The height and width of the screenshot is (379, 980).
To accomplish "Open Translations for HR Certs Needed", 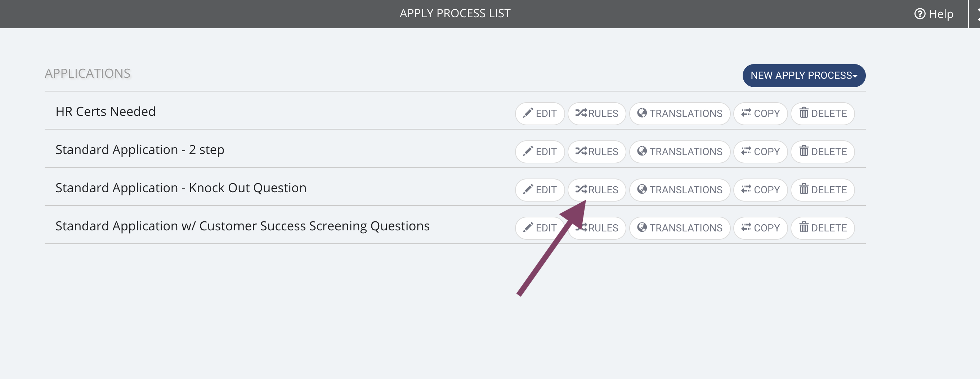I will (680, 114).
